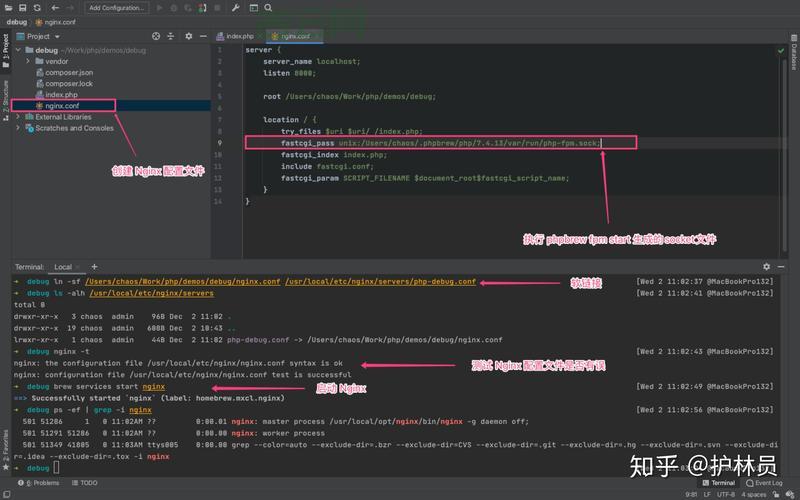
Task: Open Settings via the wrench icon
Action: tap(236, 7)
